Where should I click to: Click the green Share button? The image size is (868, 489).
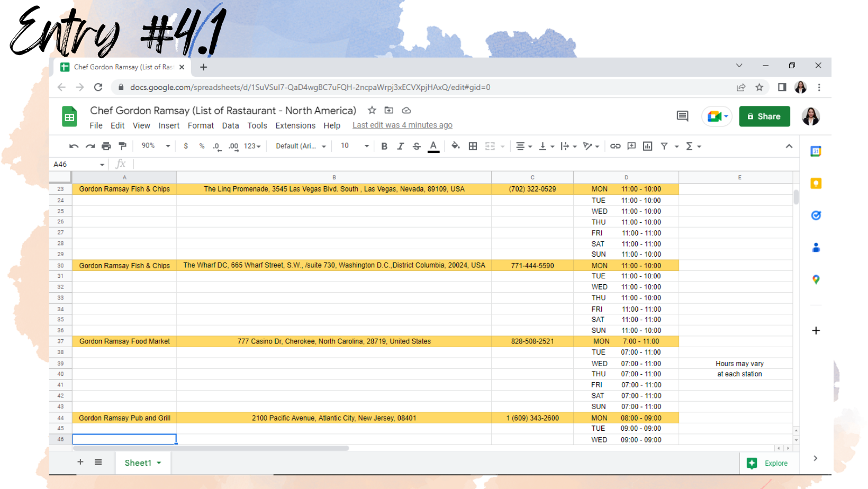pyautogui.click(x=765, y=116)
